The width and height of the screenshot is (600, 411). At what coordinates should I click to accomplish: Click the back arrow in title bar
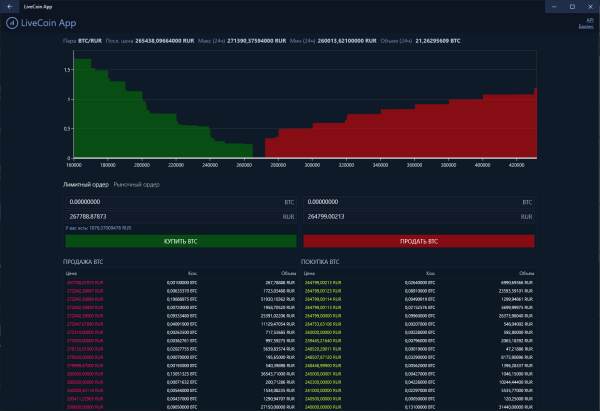coord(9,5)
